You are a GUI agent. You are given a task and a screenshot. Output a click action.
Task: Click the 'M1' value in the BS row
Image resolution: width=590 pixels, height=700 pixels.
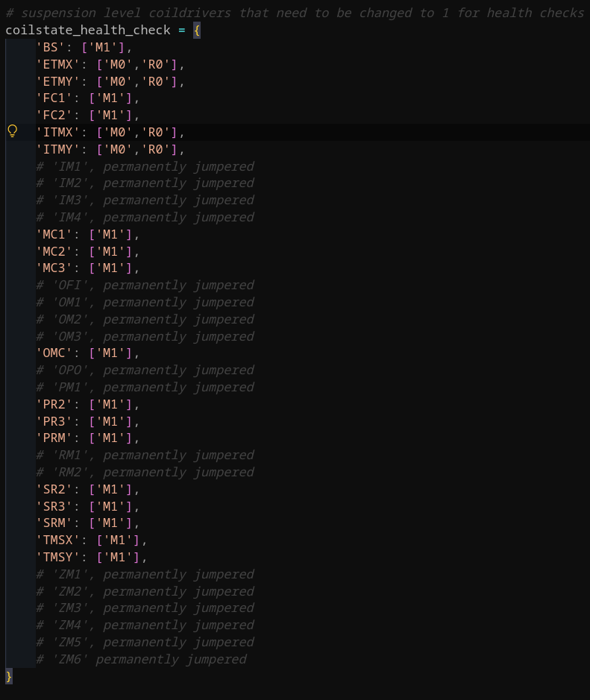[103, 47]
